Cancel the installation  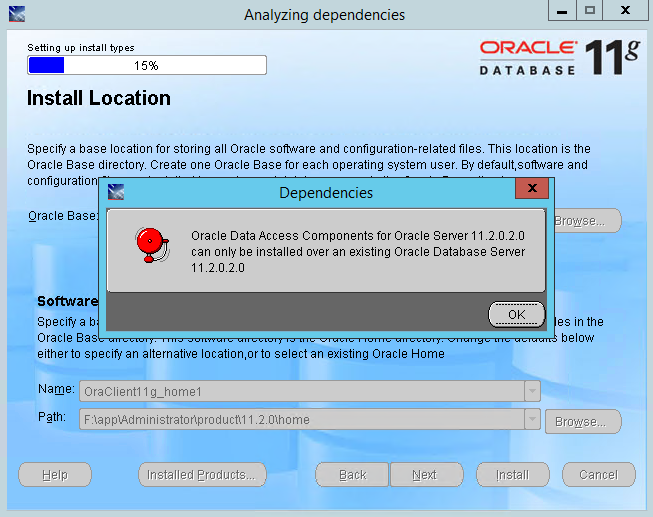[598, 475]
